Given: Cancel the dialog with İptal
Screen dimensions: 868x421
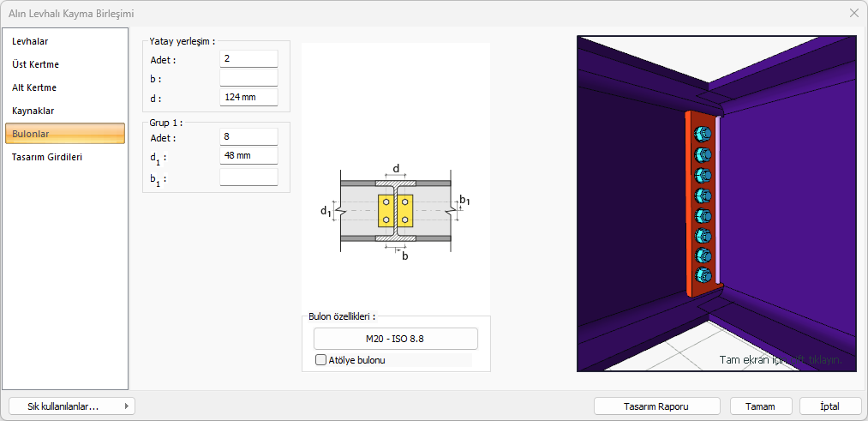Looking at the screenshot, I should click(x=829, y=406).
